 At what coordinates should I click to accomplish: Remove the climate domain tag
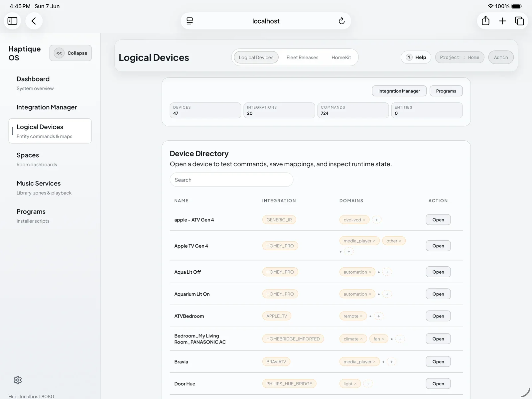coord(361,339)
